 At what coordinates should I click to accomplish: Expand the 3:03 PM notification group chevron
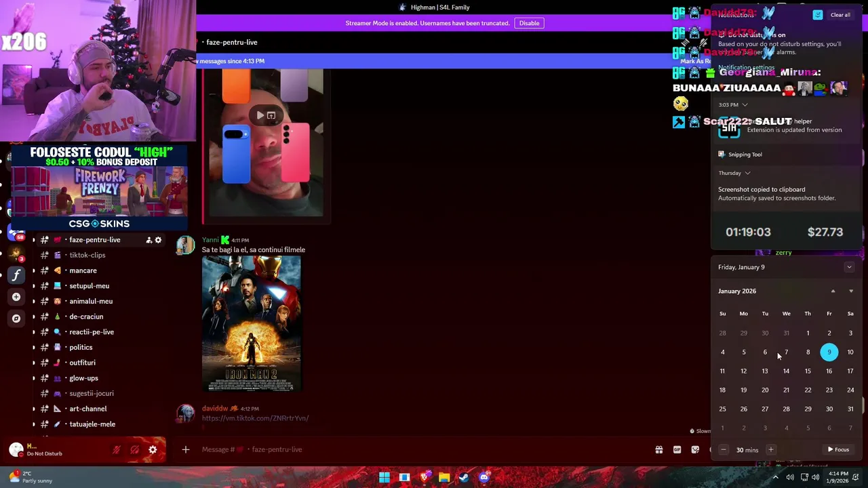pyautogui.click(x=745, y=105)
